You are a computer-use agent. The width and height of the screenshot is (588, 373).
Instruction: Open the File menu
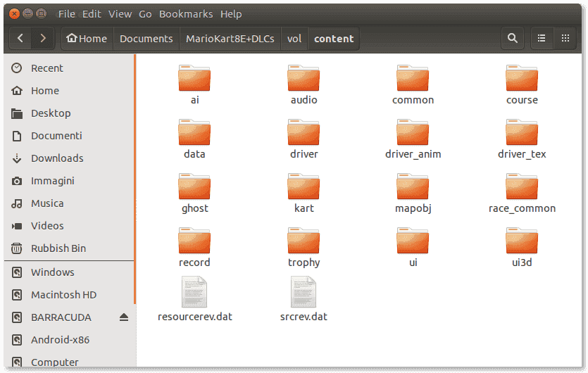(67, 14)
